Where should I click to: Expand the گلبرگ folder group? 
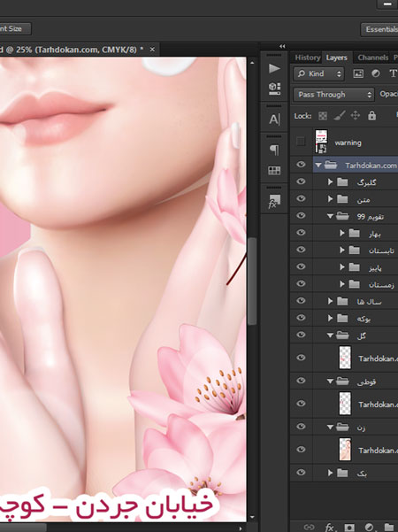pyautogui.click(x=330, y=182)
